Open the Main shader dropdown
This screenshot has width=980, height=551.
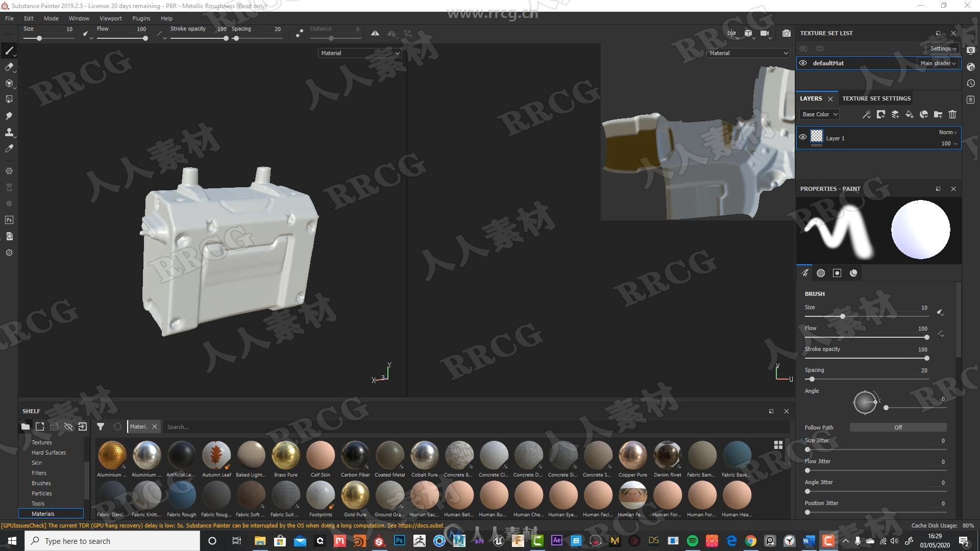(x=938, y=63)
